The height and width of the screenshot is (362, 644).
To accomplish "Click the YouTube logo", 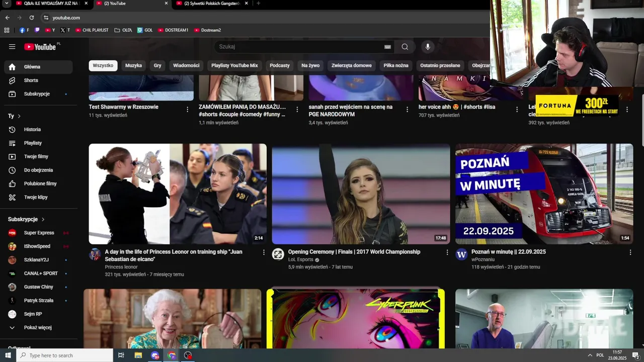I will point(40,47).
